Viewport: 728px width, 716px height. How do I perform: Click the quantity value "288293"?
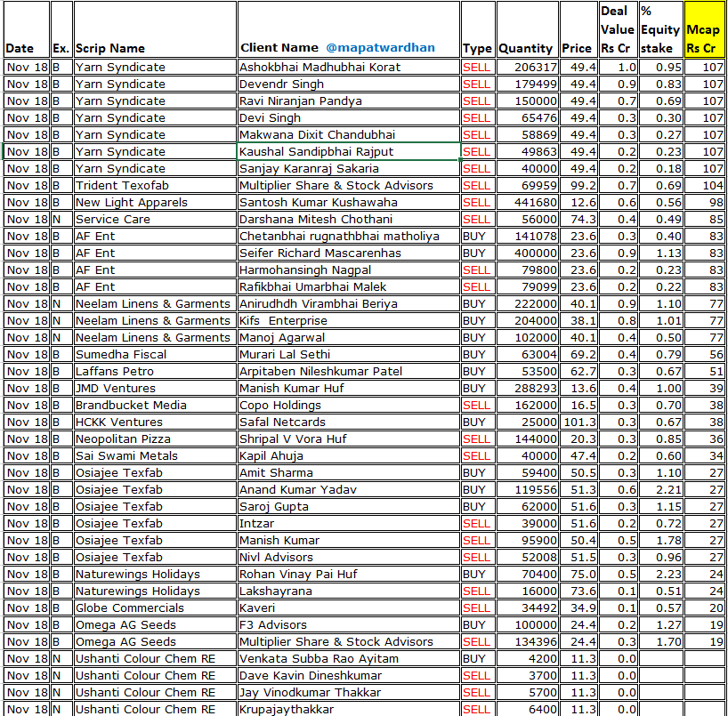(x=528, y=388)
